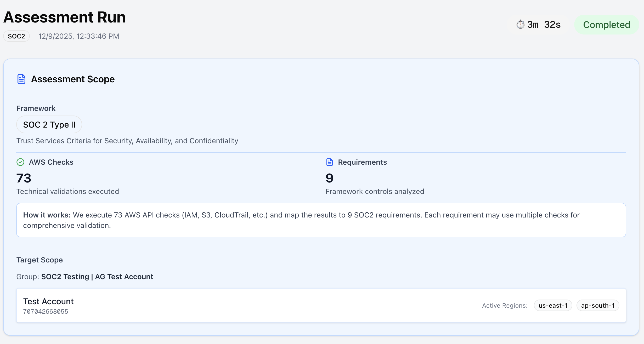This screenshot has width=644, height=344.
Task: Select the ap-south-1 region badge
Action: 598,305
